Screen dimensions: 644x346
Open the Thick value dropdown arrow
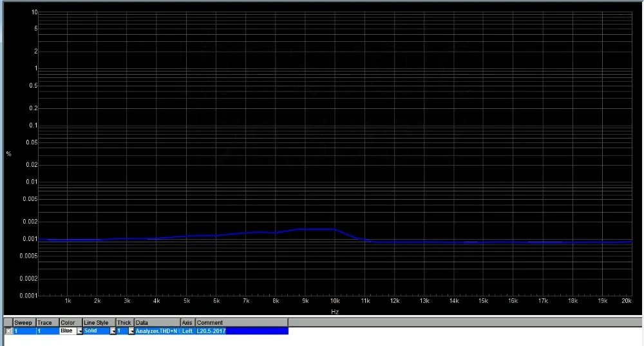(x=131, y=331)
